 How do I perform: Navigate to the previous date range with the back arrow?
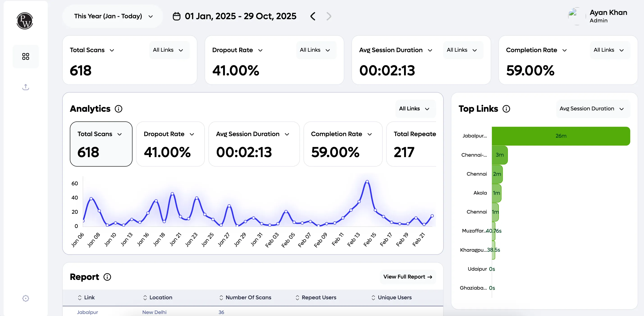(313, 16)
